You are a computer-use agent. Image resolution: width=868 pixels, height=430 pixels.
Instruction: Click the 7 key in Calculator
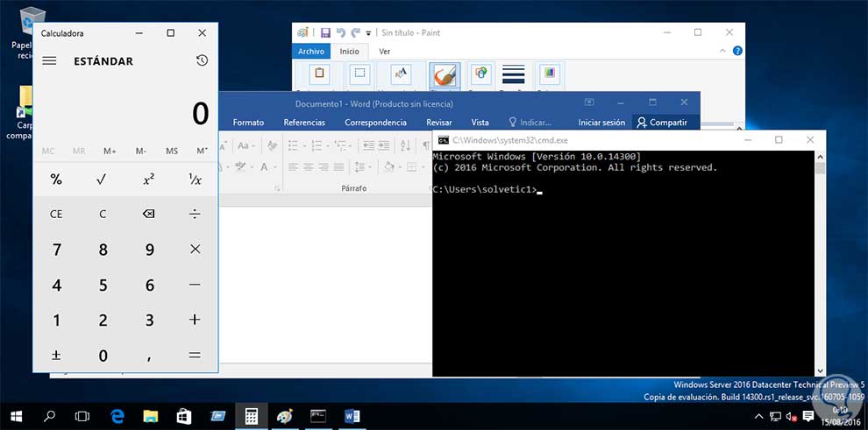click(x=56, y=250)
